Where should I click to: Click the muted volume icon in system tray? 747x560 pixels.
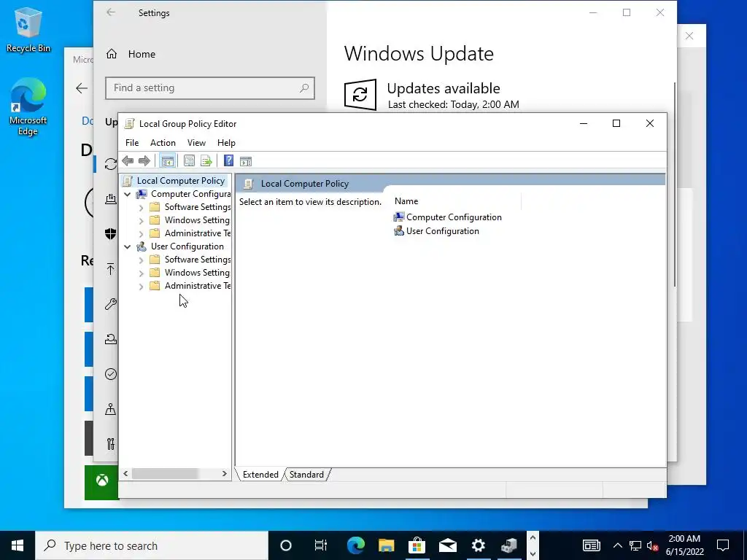pos(652,546)
